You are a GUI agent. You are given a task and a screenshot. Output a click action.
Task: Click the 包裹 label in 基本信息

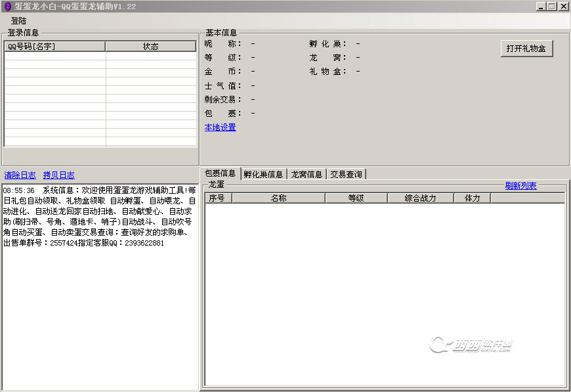pos(223,114)
